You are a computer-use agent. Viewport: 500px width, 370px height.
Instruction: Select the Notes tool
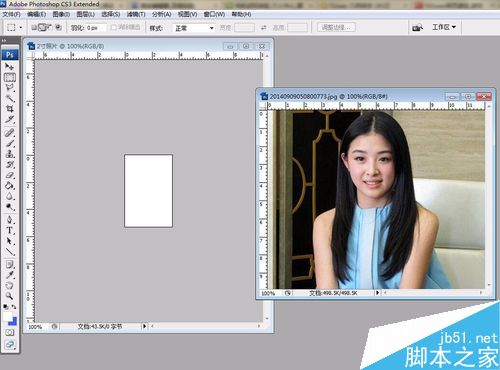pos(9,265)
